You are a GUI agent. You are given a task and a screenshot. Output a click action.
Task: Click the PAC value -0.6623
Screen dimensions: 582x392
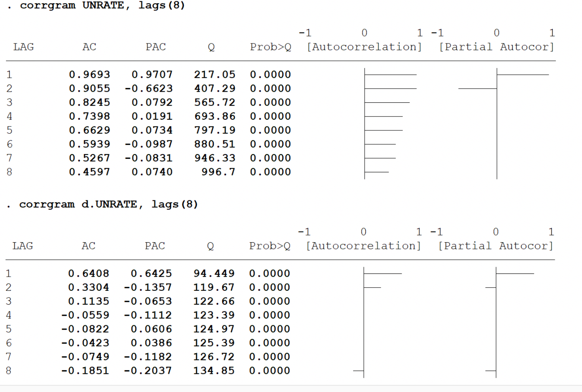point(149,89)
